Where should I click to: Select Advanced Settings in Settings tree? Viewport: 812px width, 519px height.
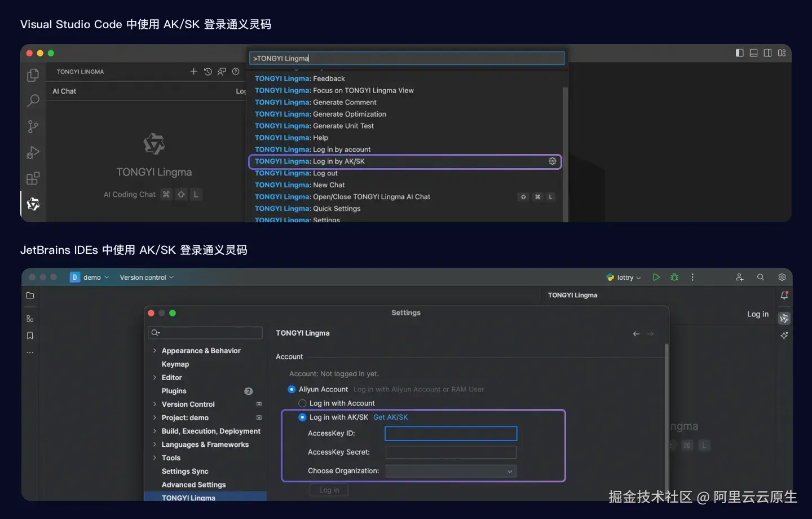click(x=193, y=485)
